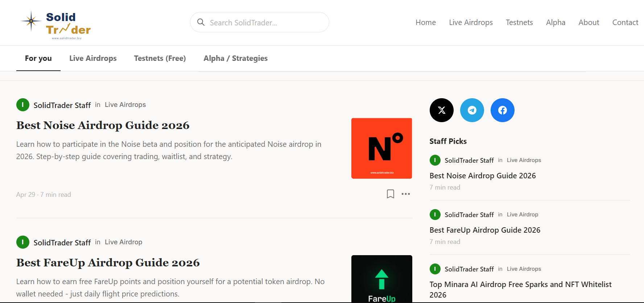Viewport: 644px width, 303px height.
Task: Click SolidTrader Staff author on FareUp feed article
Action: (62, 242)
